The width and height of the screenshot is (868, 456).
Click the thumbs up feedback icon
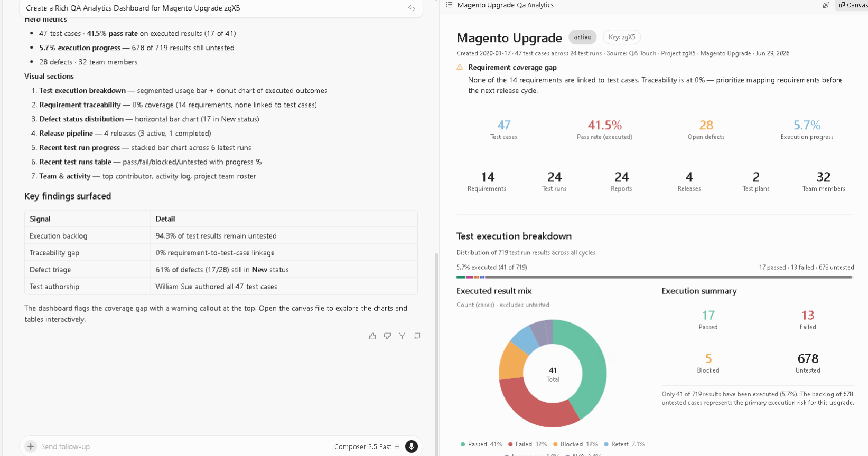[372, 336]
